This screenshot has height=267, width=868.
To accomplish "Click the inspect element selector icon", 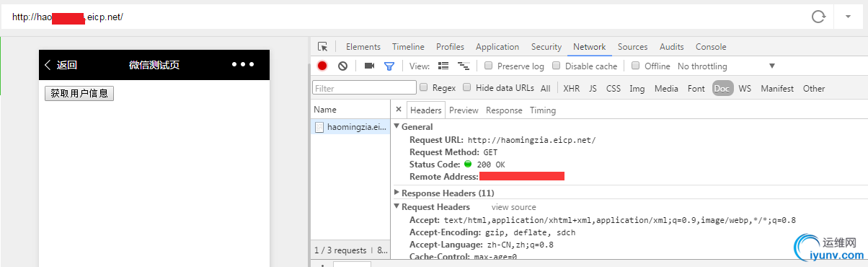I will pos(322,47).
